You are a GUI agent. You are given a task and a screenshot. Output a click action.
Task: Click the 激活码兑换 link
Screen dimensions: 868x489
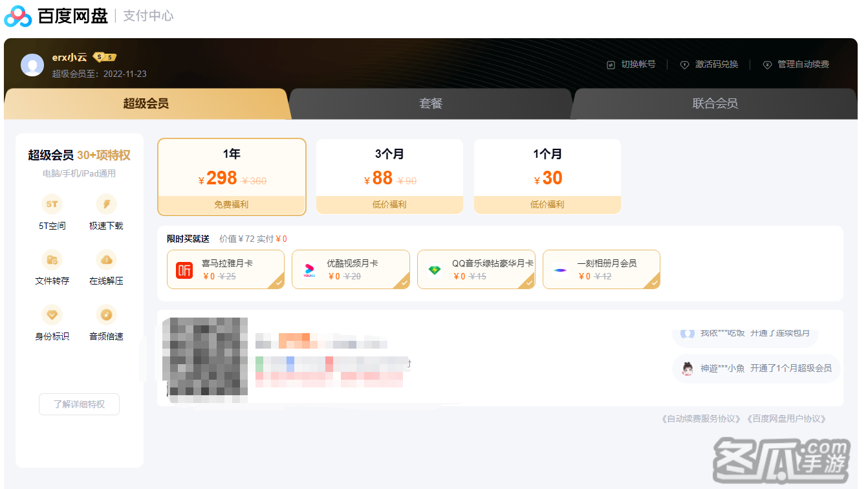(x=717, y=65)
